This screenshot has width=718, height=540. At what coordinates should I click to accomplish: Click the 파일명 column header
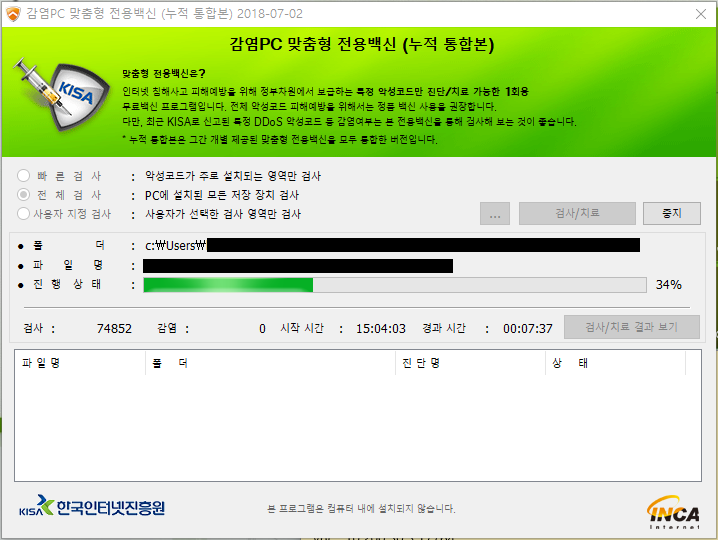[x=80, y=363]
